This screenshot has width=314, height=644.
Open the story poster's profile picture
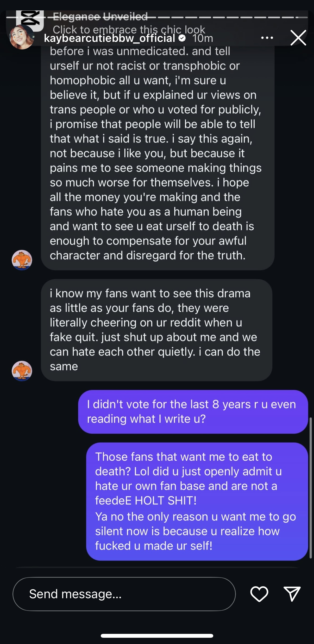point(22,37)
